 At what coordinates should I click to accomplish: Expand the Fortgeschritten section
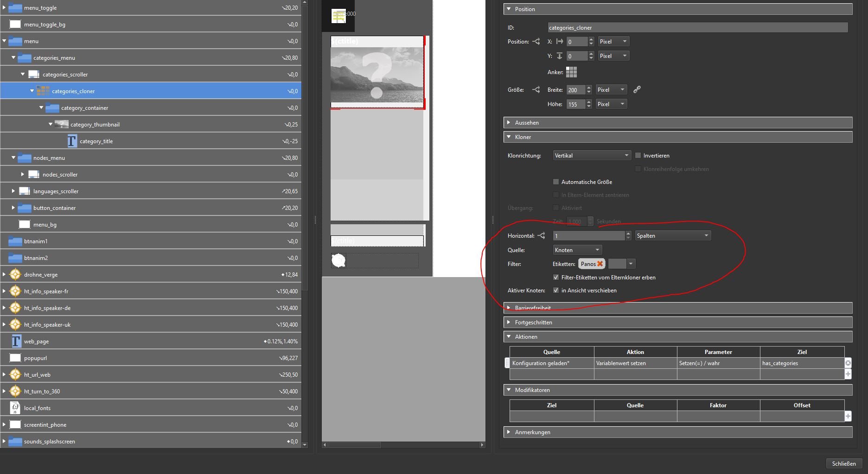click(509, 322)
